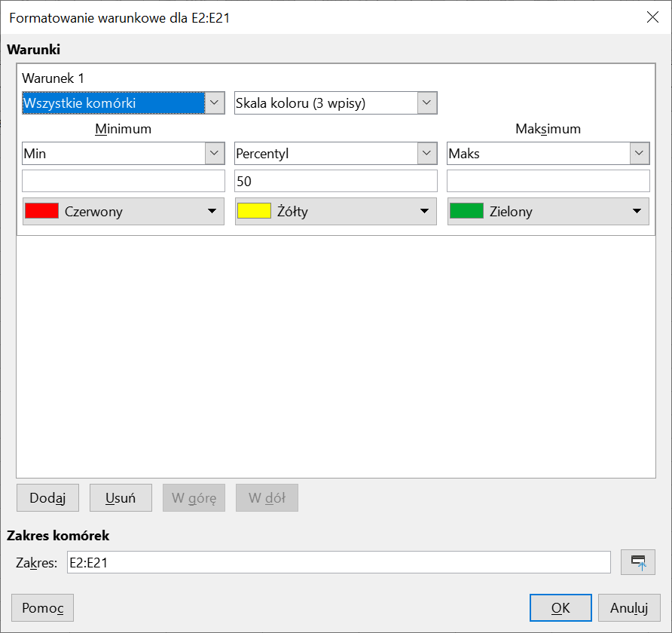Open the Zielony maximum color picker
Screen dimensions: 672x633
coord(548,212)
